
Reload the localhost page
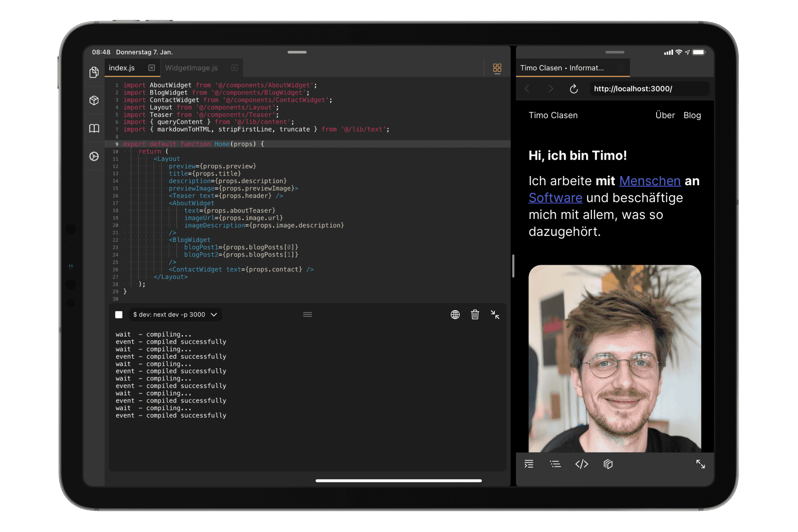[x=574, y=89]
